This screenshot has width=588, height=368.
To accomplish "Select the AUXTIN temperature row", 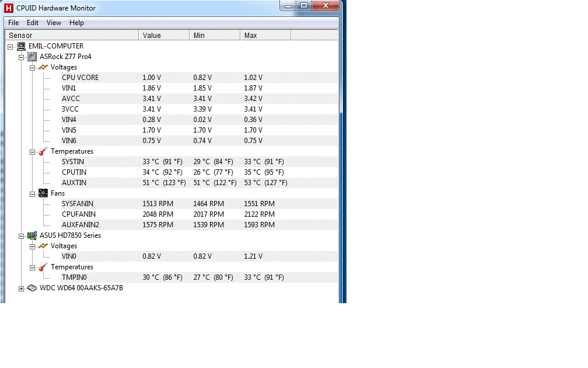I will pyautogui.click(x=199, y=183).
